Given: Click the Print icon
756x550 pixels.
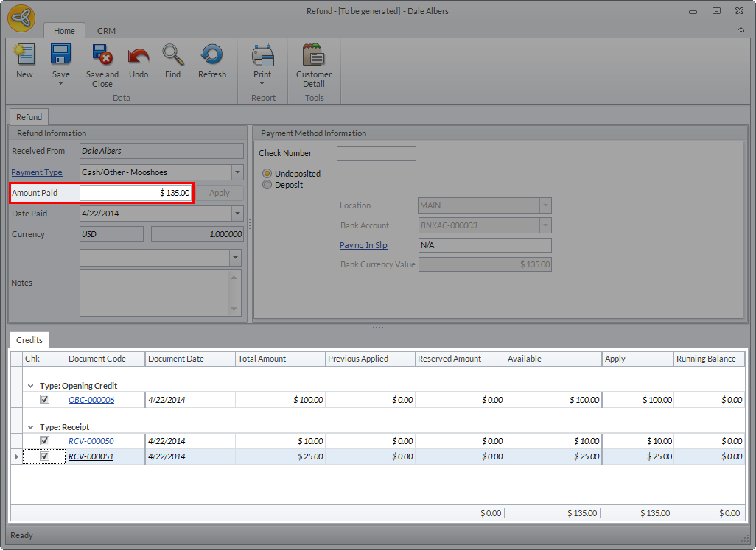Looking at the screenshot, I should (262, 56).
